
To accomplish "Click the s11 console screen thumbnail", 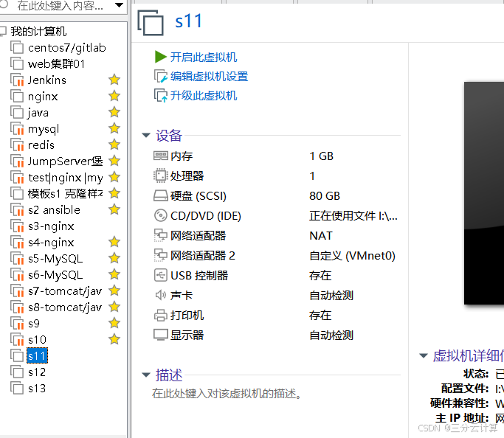I will pyautogui.click(x=484, y=193).
